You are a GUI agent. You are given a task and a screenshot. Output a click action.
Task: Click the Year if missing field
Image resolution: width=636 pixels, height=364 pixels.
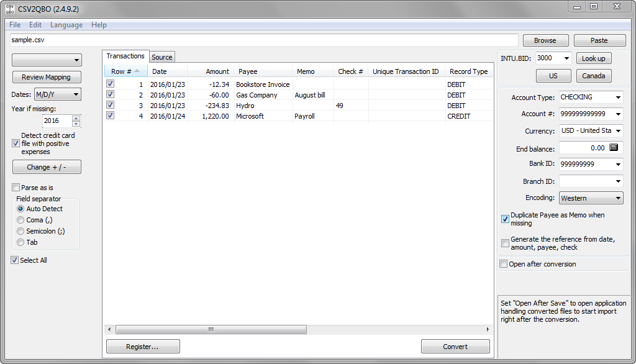point(57,121)
